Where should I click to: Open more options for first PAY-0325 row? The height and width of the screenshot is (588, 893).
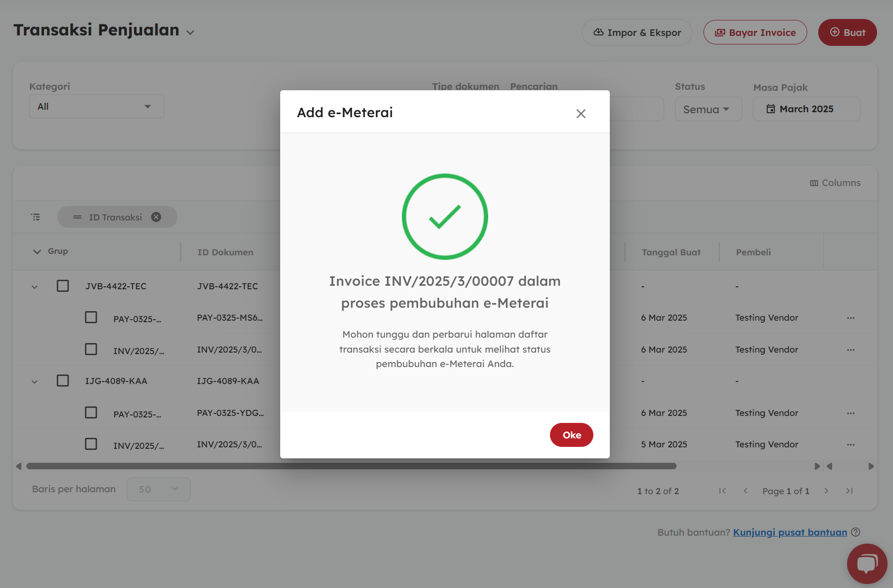coord(851,318)
